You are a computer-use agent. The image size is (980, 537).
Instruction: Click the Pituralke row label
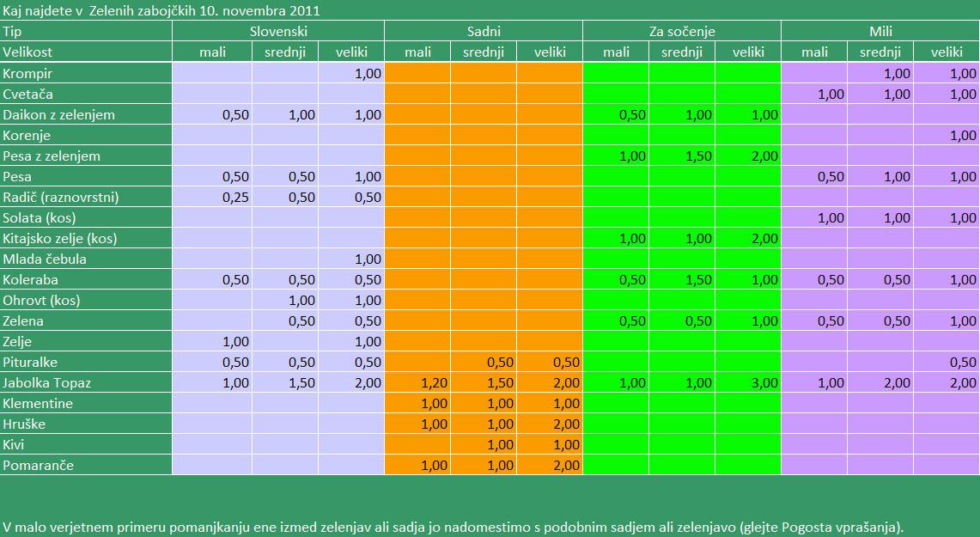click(x=30, y=363)
